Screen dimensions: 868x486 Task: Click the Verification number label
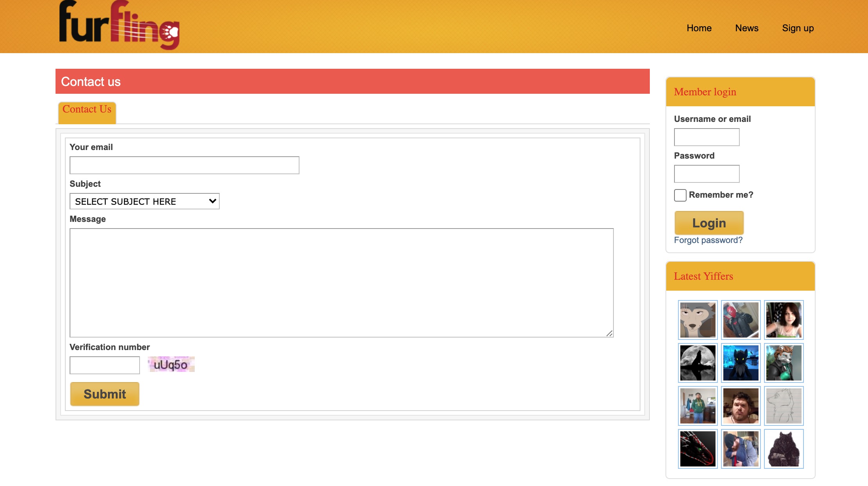coord(109,347)
